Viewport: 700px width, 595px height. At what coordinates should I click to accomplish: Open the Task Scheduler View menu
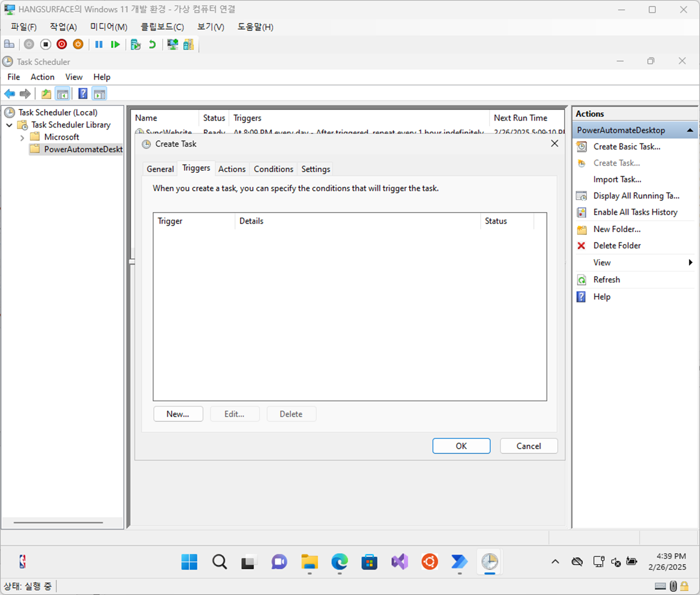point(74,77)
